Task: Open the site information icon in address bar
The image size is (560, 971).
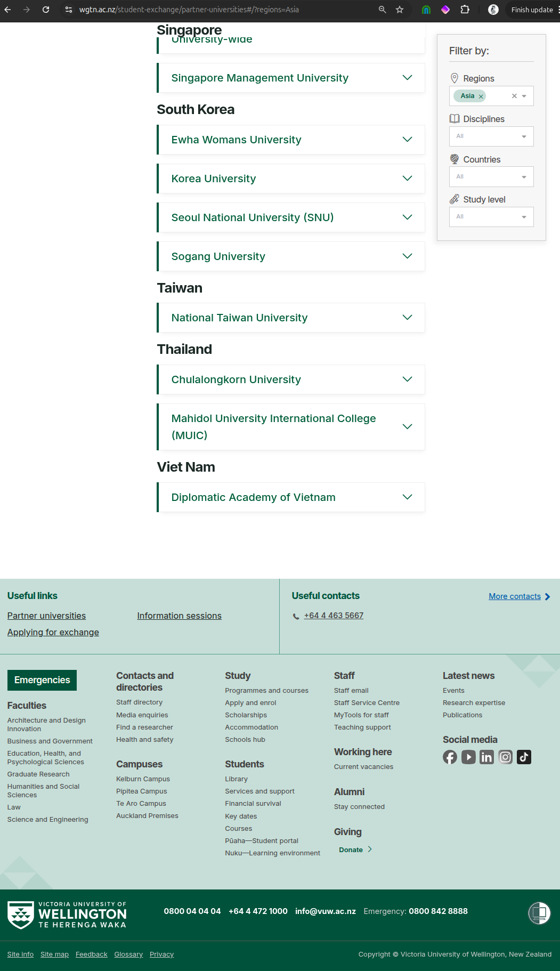Action: (69, 10)
